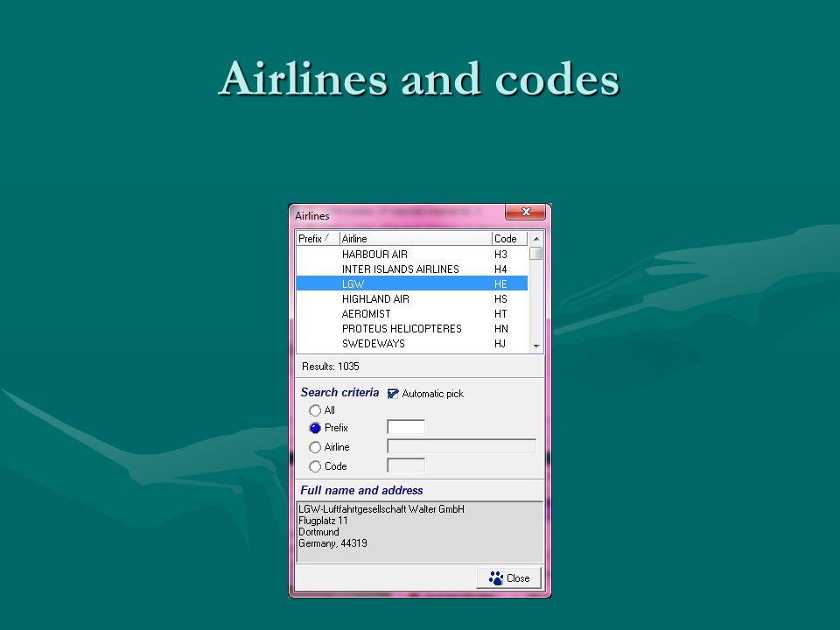Click the HT code cell
This screenshot has height=630, width=840.
tap(500, 314)
